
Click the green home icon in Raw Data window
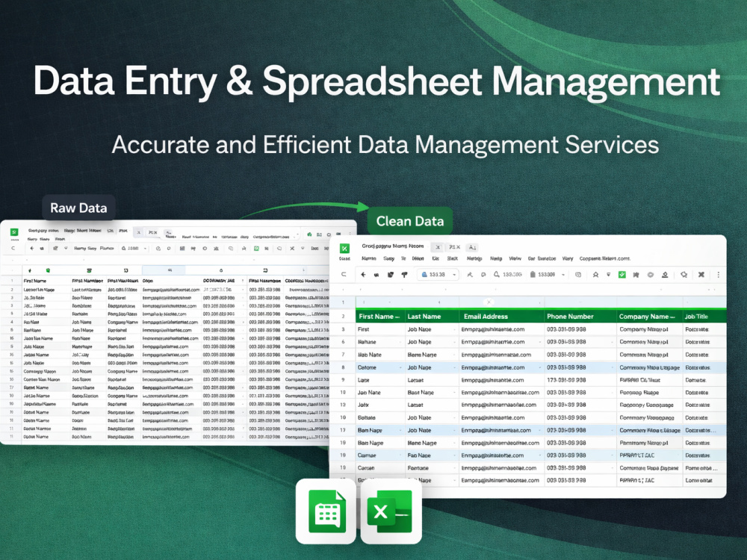pyautogui.click(x=310, y=234)
